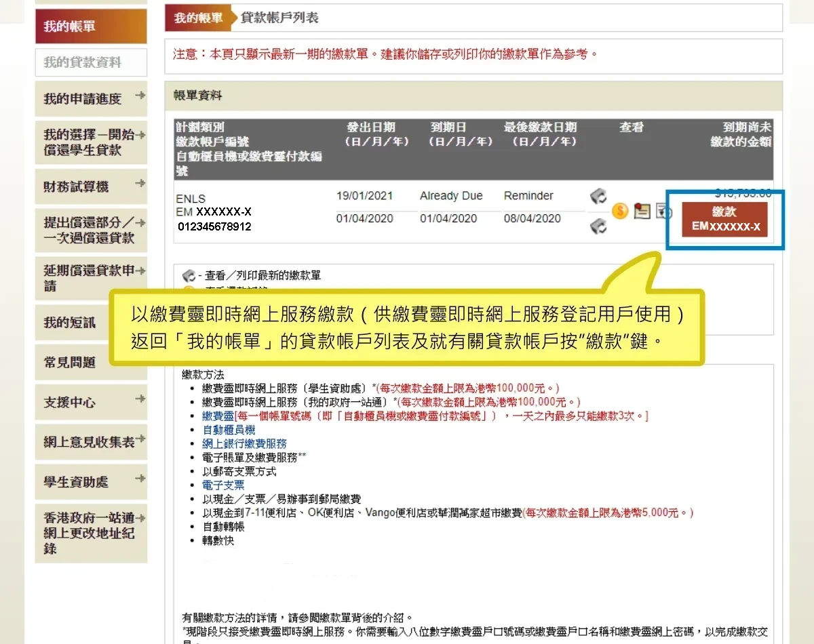Click the Reminder text in the bill table

pyautogui.click(x=528, y=196)
